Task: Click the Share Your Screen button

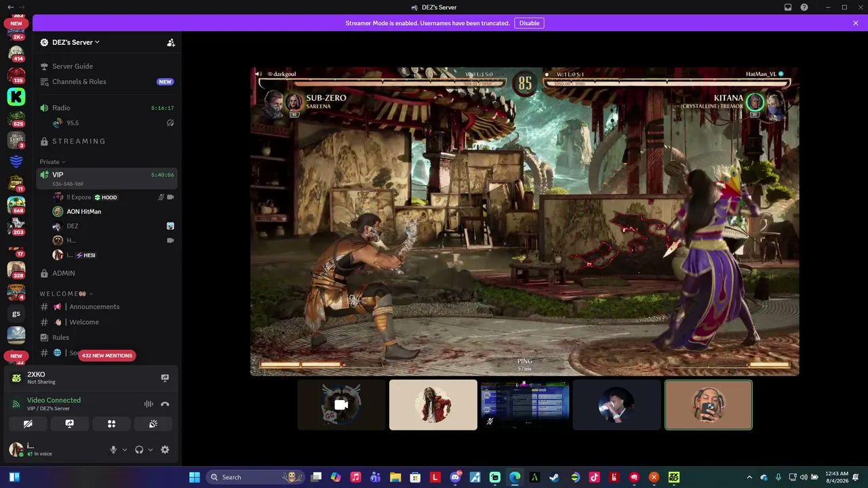Action: pos(70,424)
